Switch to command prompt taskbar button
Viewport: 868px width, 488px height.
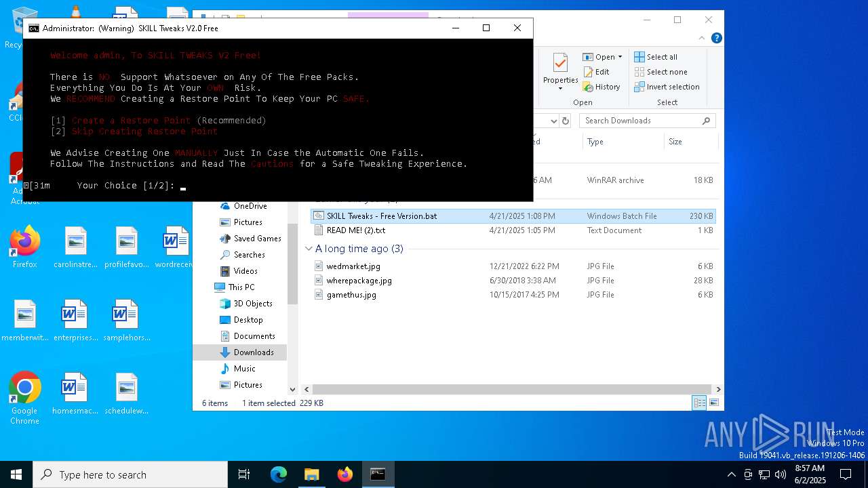pos(378,474)
